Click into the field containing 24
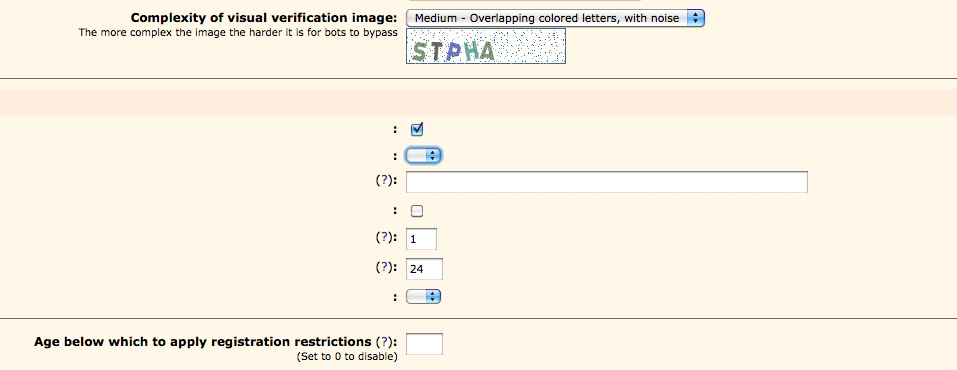The height and width of the screenshot is (370, 957). (424, 269)
